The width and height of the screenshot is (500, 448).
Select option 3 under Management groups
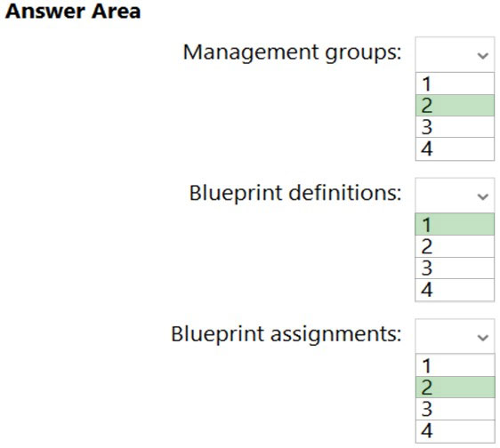point(455,127)
